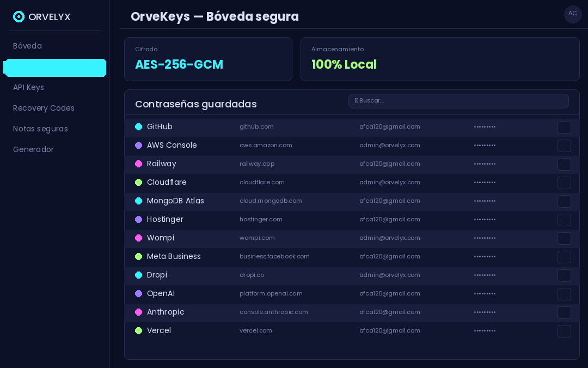Click the square action button in Meta Business row
This screenshot has width=588, height=368.
tap(564, 257)
